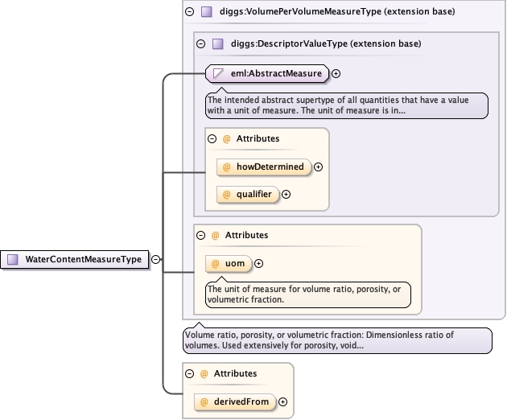Click the eml:AbstractMeasure type icon
The image size is (507, 420).
pos(218,73)
